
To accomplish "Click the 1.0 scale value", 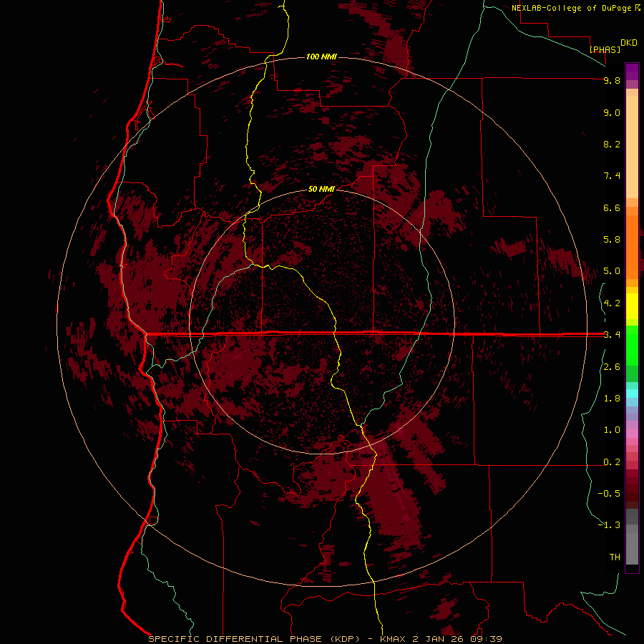I will [x=612, y=430].
